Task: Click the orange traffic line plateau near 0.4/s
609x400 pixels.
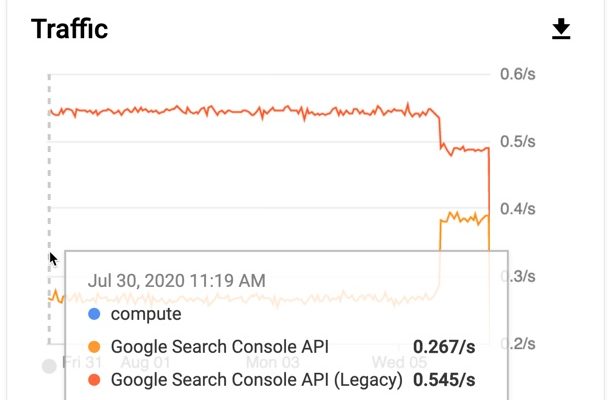Action: 463,216
